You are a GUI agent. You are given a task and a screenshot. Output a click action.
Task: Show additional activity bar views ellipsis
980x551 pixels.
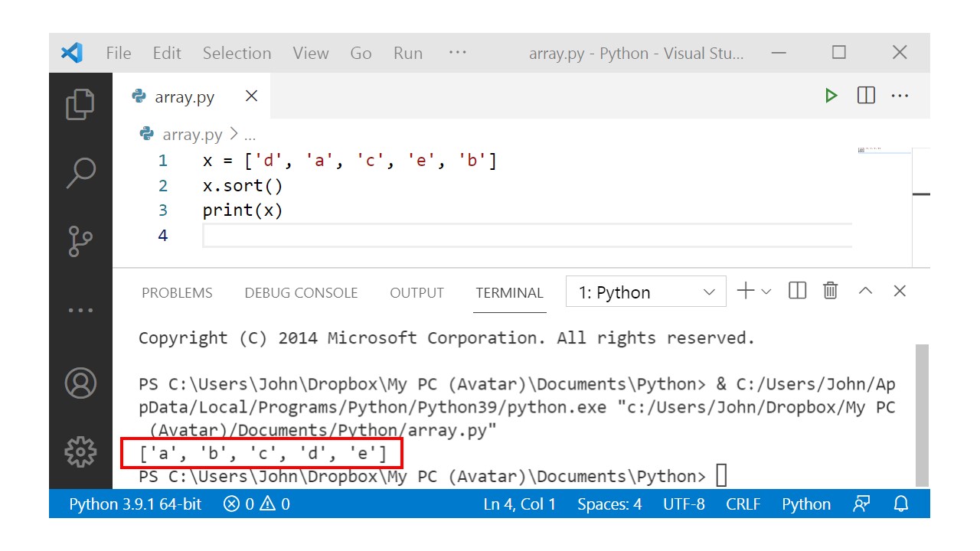coord(80,311)
